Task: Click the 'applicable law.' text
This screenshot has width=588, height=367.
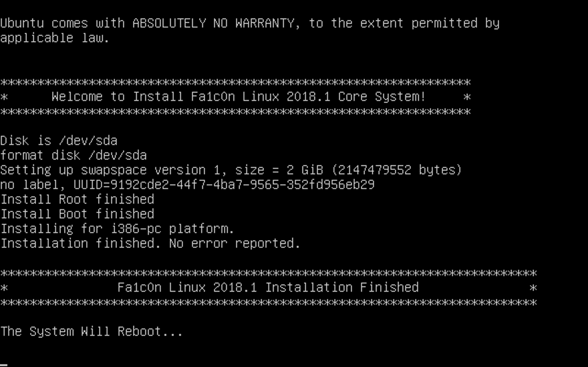Action: pos(55,38)
